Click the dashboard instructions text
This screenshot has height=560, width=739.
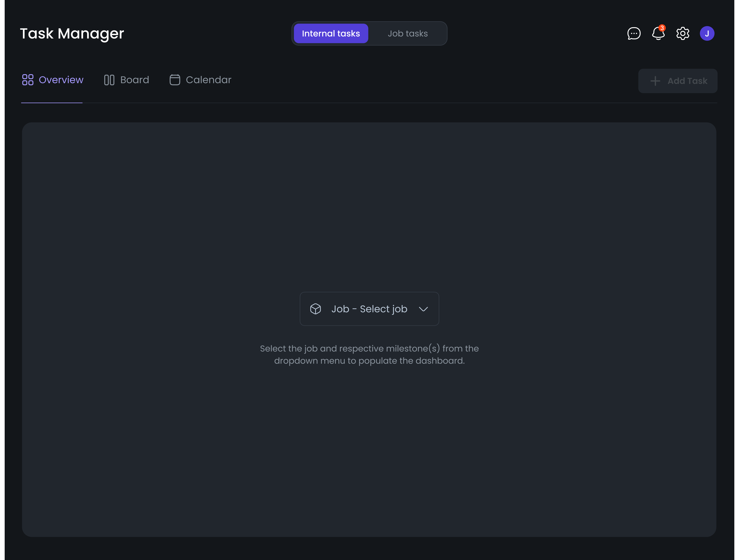click(x=369, y=355)
